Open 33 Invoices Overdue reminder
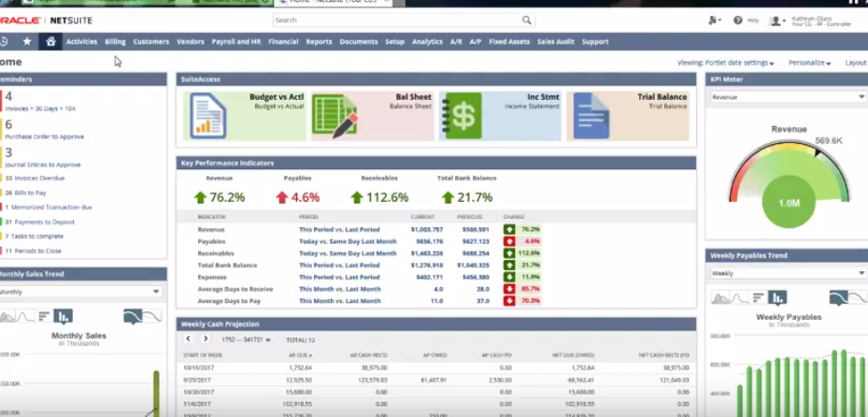This screenshot has height=417, width=868. pyautogui.click(x=35, y=179)
